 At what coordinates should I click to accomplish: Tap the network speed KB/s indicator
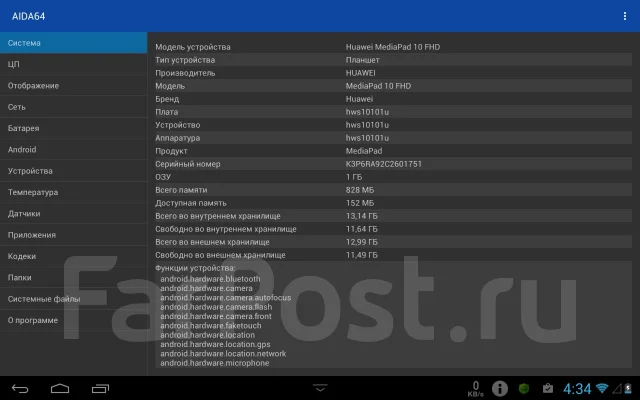click(x=476, y=389)
